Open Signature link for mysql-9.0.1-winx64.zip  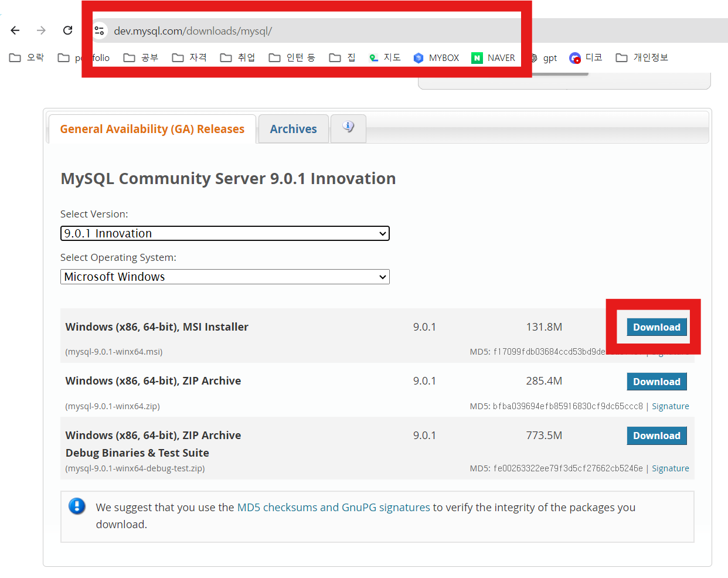click(x=671, y=406)
